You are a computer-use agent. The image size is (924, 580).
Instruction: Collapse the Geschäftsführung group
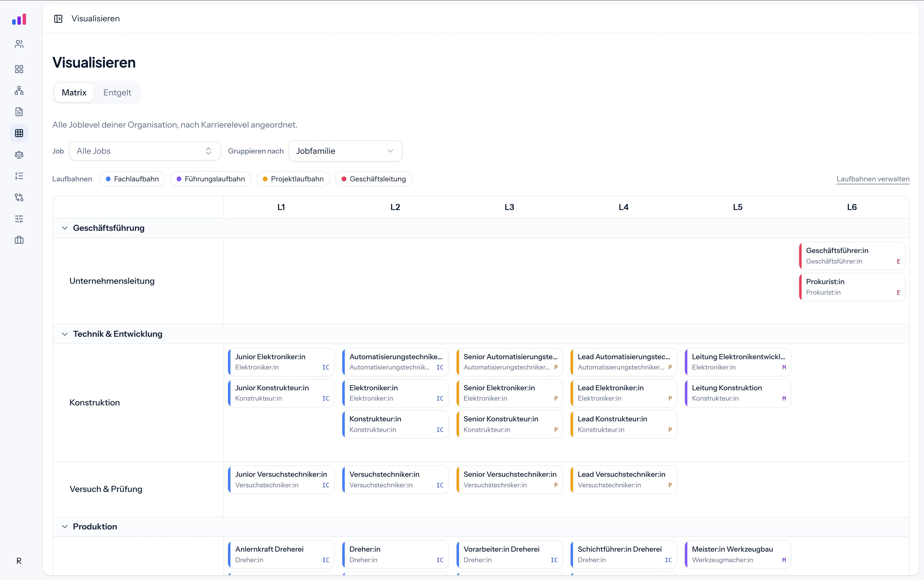[65, 228]
